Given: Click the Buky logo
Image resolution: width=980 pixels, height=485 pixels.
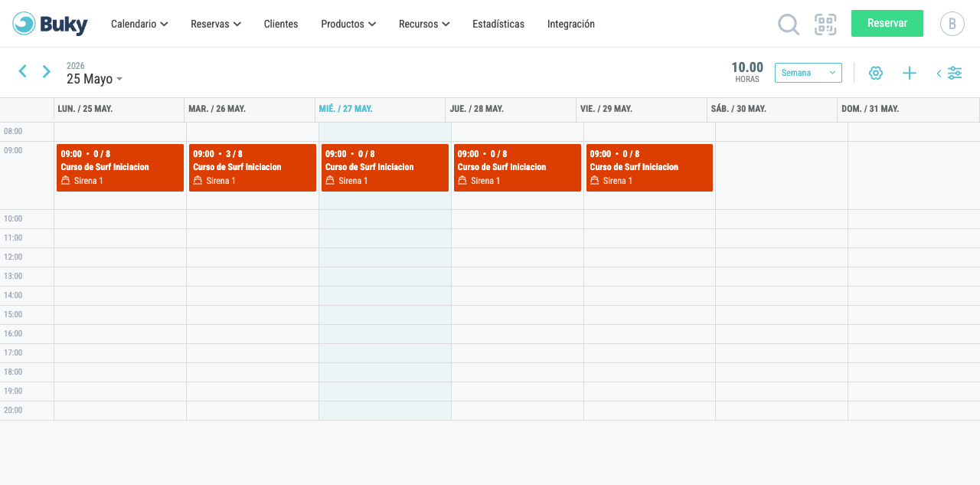Looking at the screenshot, I should (51, 24).
